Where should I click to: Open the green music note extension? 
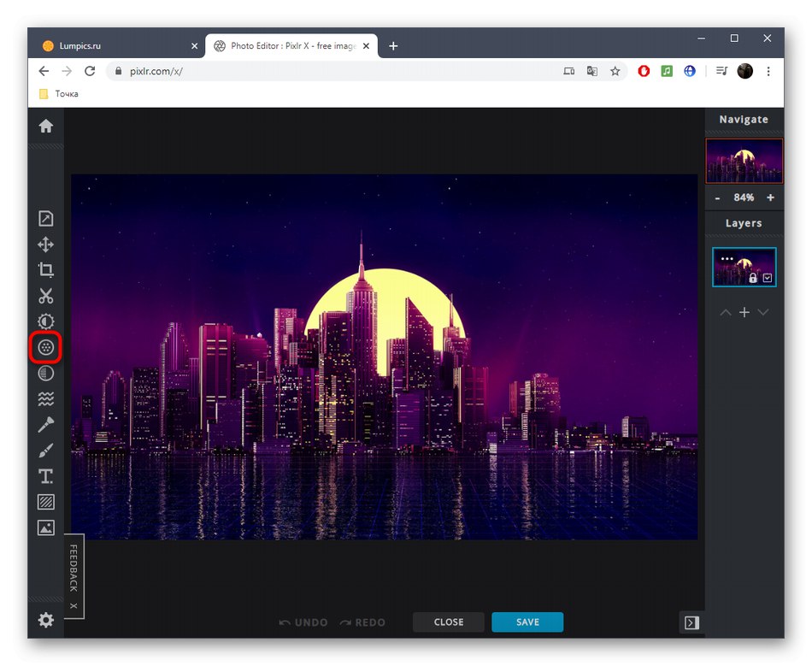[667, 71]
